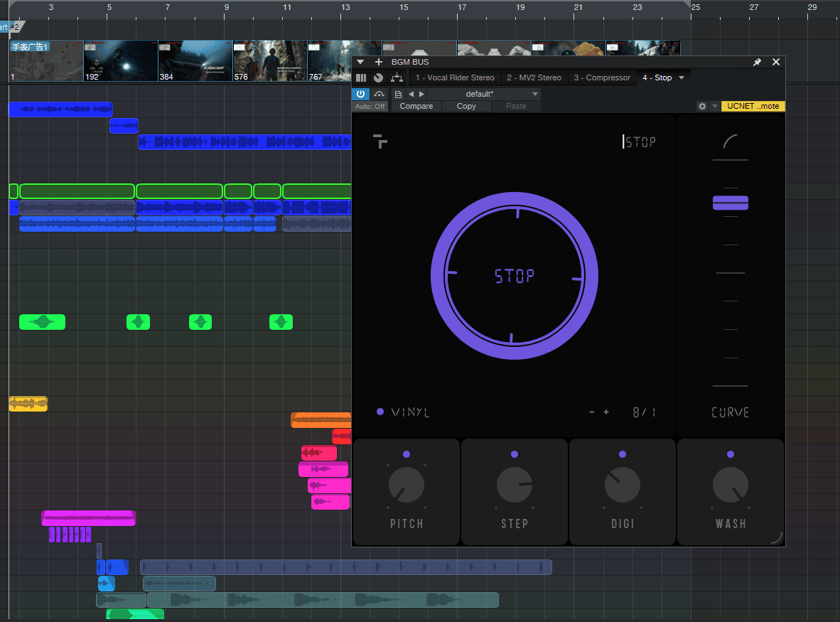Screen dimensions: 840x622
Task: Load the next preset with right arrow
Action: (421, 94)
